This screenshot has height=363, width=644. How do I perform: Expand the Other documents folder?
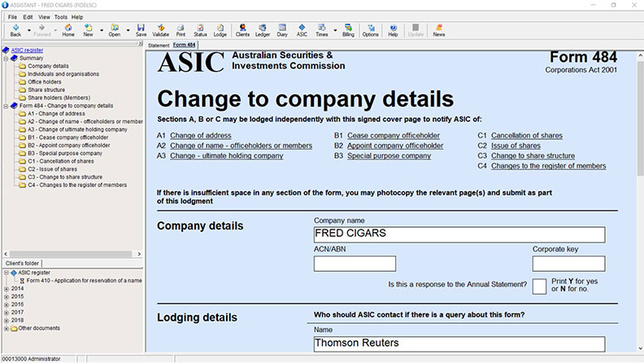(7, 328)
